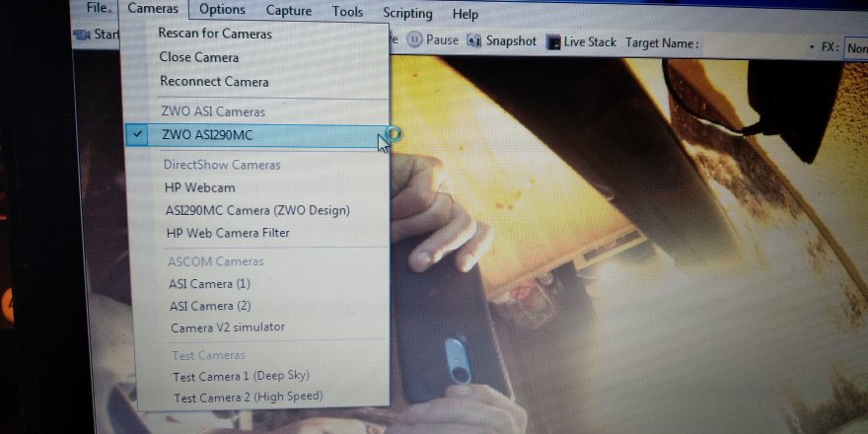
Task: Open the Help menu
Action: point(465,14)
